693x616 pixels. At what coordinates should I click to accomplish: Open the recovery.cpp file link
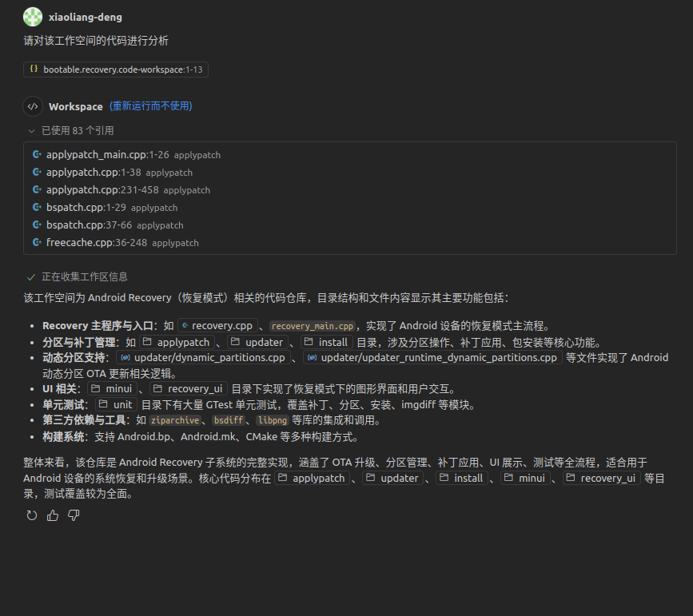217,326
